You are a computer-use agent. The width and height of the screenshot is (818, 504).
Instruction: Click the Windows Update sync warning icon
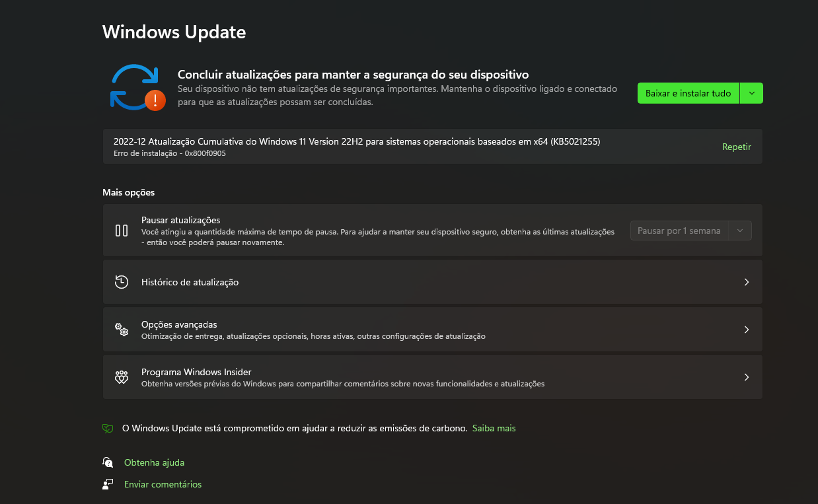pos(137,87)
